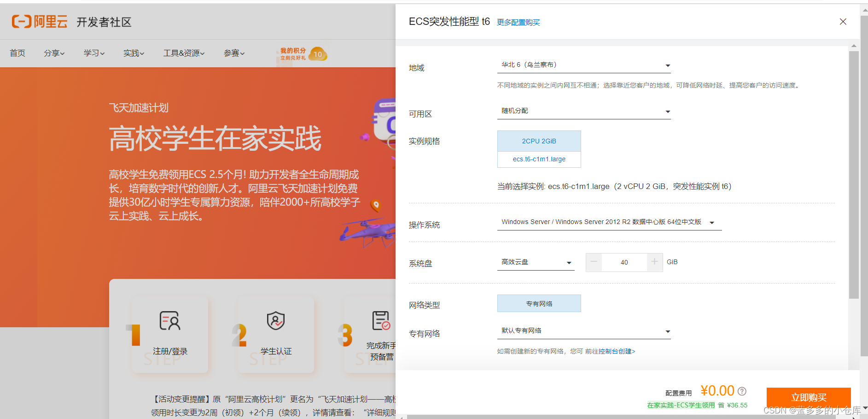Click 我的积分 points text

pos(293,51)
